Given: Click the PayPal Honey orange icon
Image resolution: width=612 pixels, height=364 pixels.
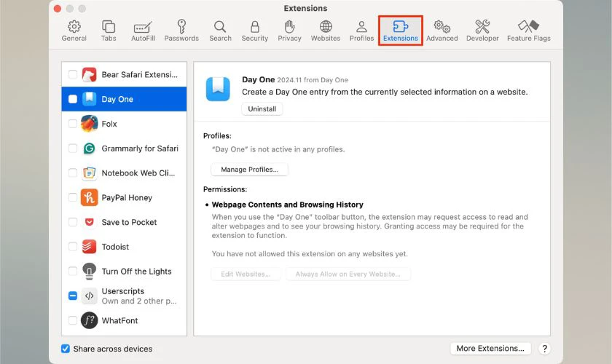Looking at the screenshot, I should (x=89, y=197).
